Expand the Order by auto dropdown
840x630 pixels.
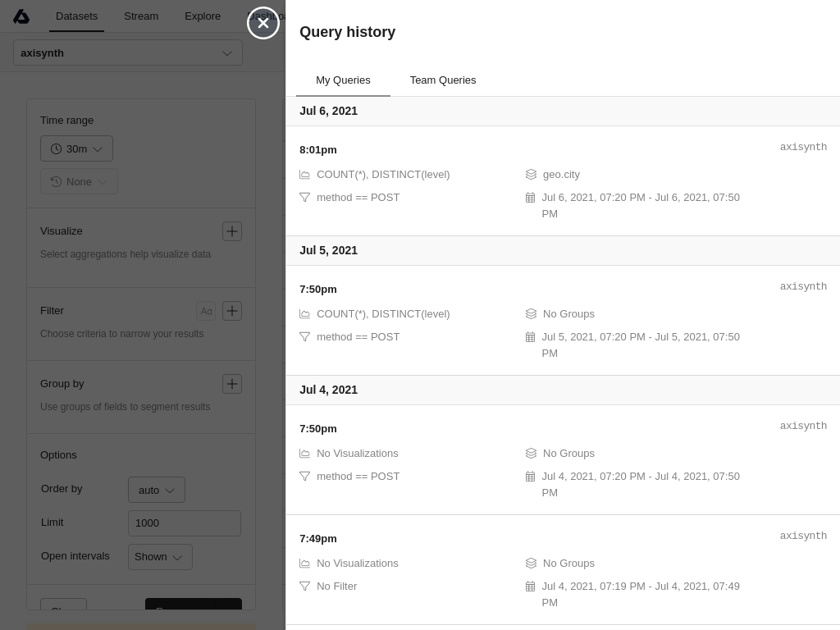(157, 490)
